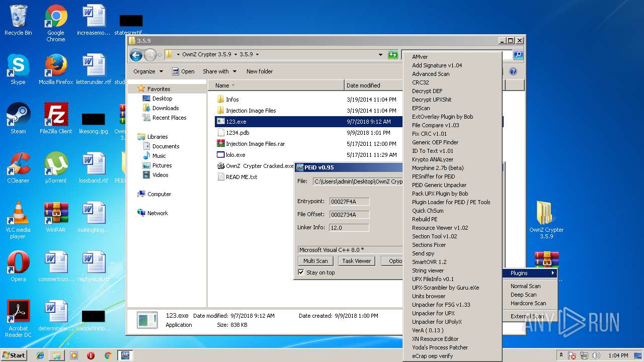The width and height of the screenshot is (644, 362).
Task: Select the Infos folder
Action: click(x=227, y=100)
